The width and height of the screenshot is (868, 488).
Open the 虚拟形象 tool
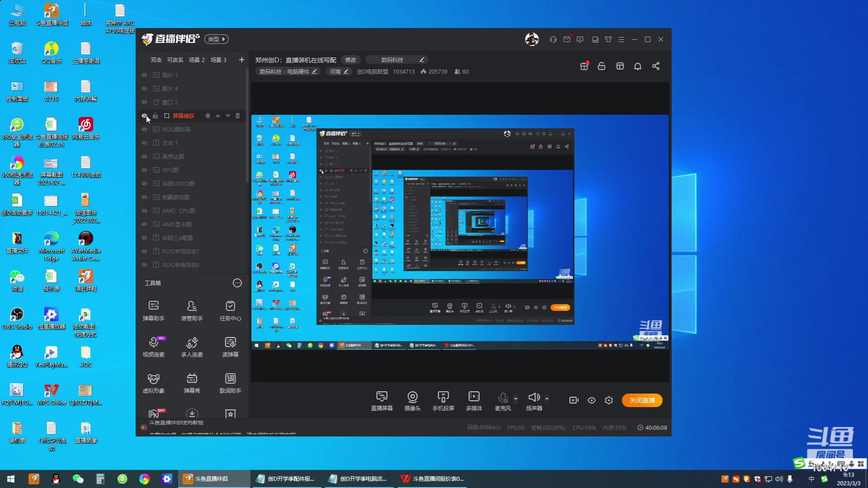(154, 383)
